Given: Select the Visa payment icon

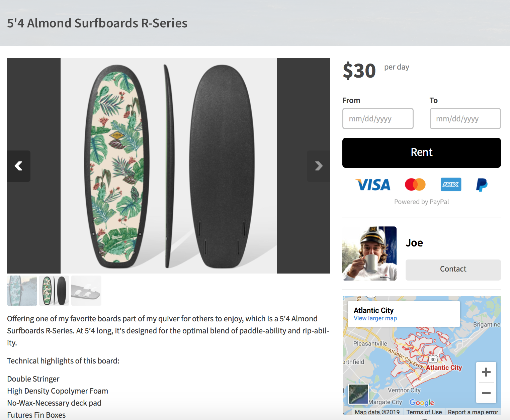Looking at the screenshot, I should coord(373,185).
